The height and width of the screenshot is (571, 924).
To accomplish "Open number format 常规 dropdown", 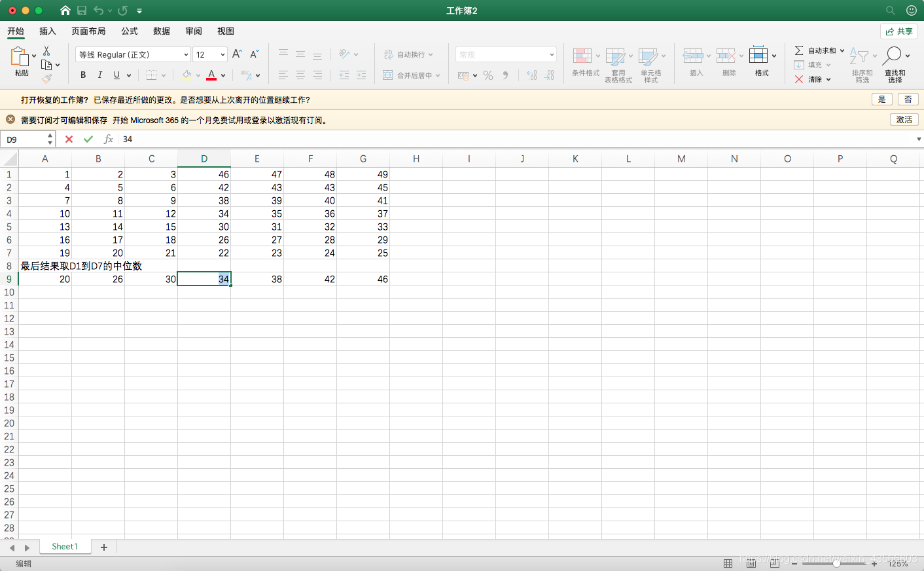I will 552,55.
